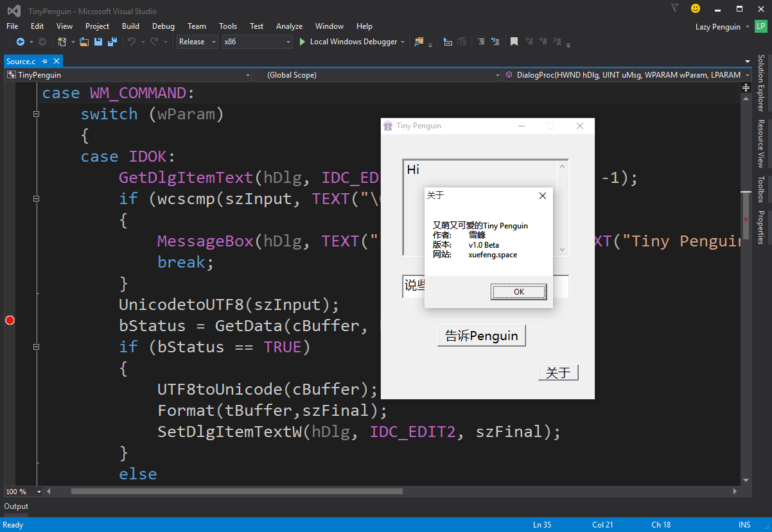Click the previous bookmark icon

click(x=529, y=42)
